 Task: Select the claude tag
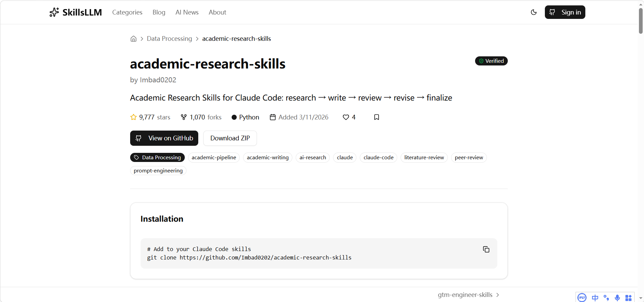pyautogui.click(x=345, y=158)
